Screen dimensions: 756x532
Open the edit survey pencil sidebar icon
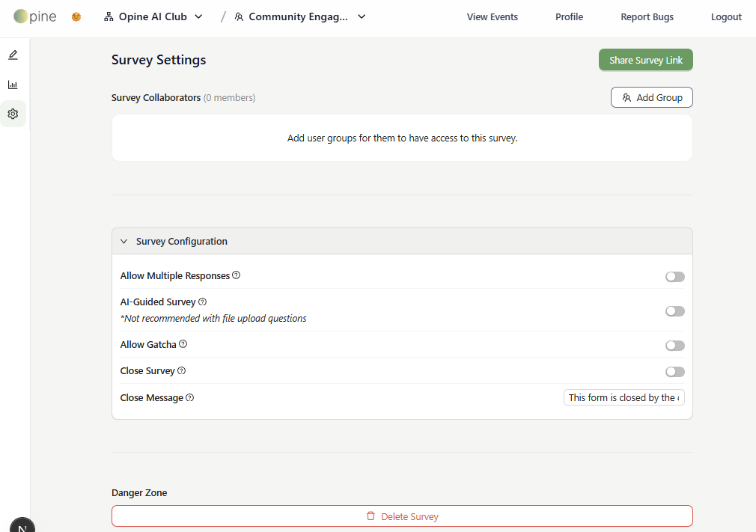click(x=13, y=55)
